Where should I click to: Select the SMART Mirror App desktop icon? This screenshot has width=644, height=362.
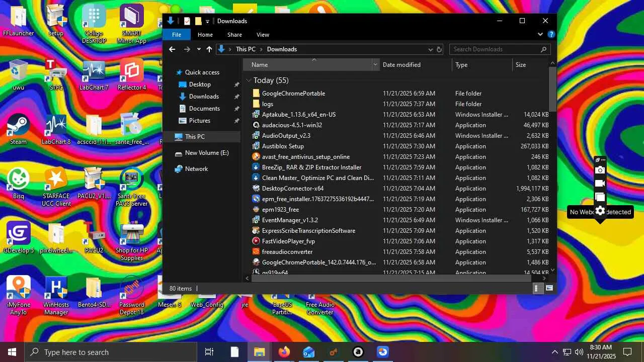(132, 24)
